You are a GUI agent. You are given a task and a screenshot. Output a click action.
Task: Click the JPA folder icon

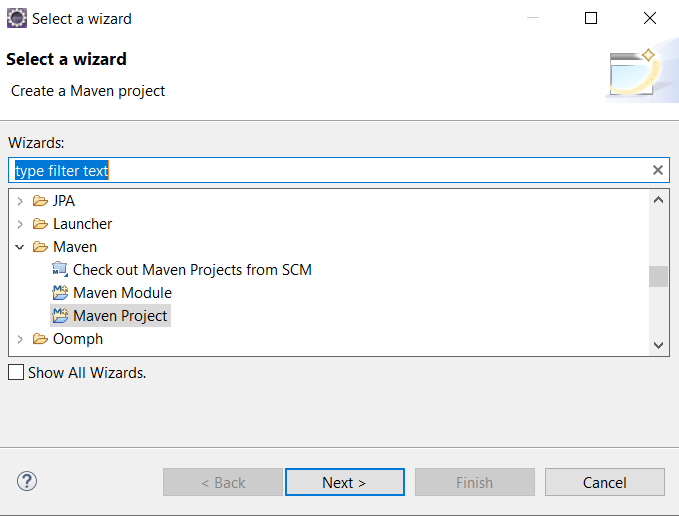point(40,201)
